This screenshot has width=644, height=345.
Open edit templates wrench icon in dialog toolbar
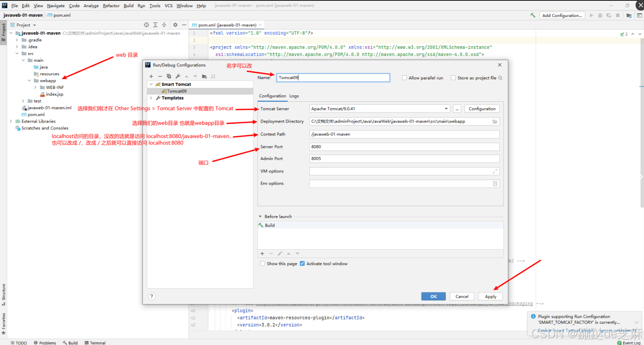(x=178, y=76)
